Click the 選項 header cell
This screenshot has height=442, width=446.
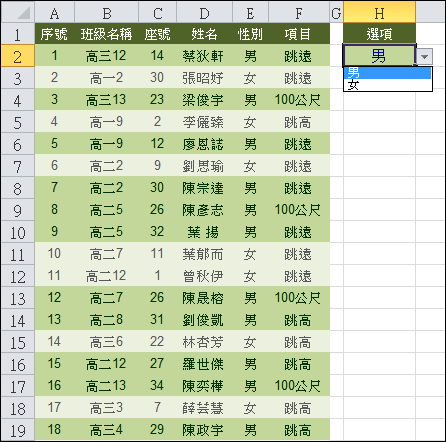click(x=379, y=34)
